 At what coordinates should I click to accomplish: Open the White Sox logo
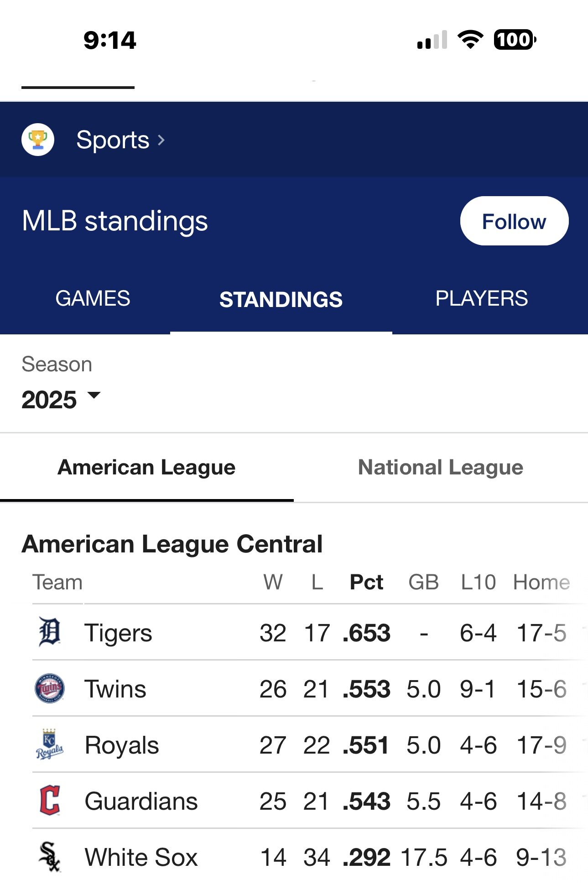tap(50, 857)
